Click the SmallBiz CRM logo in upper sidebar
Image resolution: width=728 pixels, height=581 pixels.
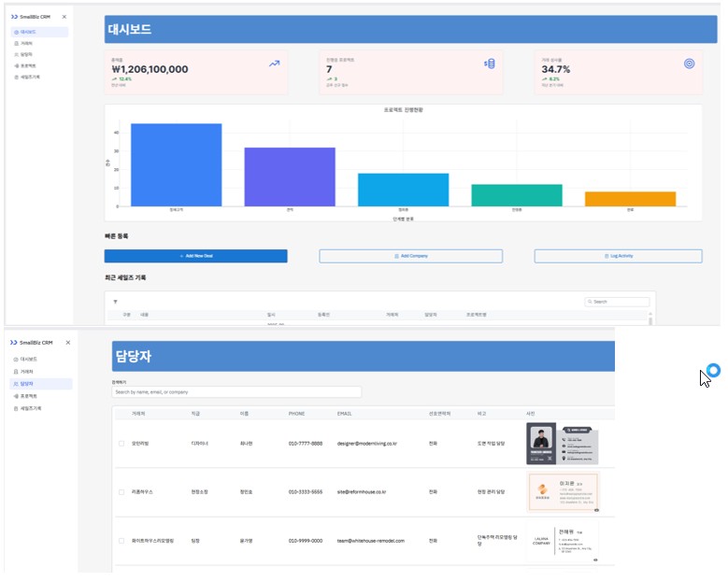34,17
